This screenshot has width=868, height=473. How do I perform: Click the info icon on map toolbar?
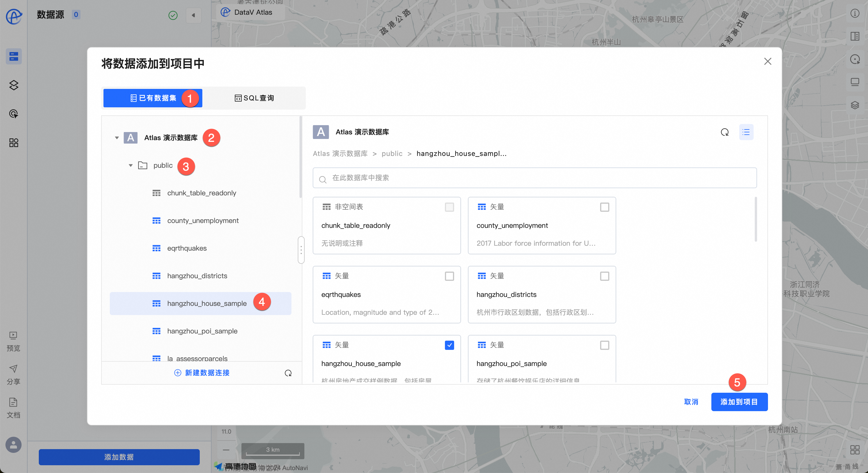tap(854, 14)
